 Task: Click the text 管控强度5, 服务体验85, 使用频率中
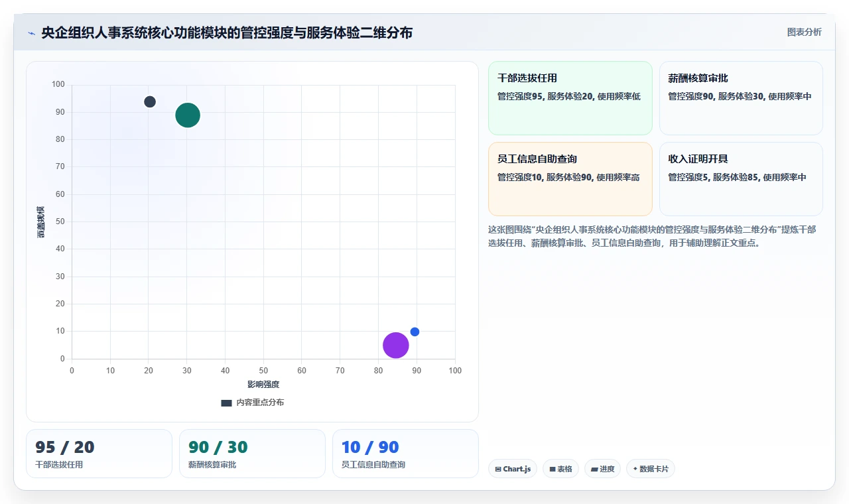point(737,177)
